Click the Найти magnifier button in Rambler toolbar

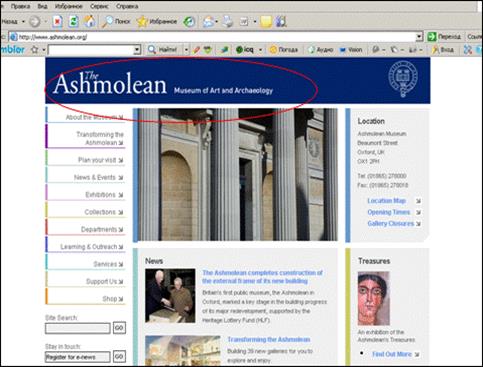click(x=162, y=50)
